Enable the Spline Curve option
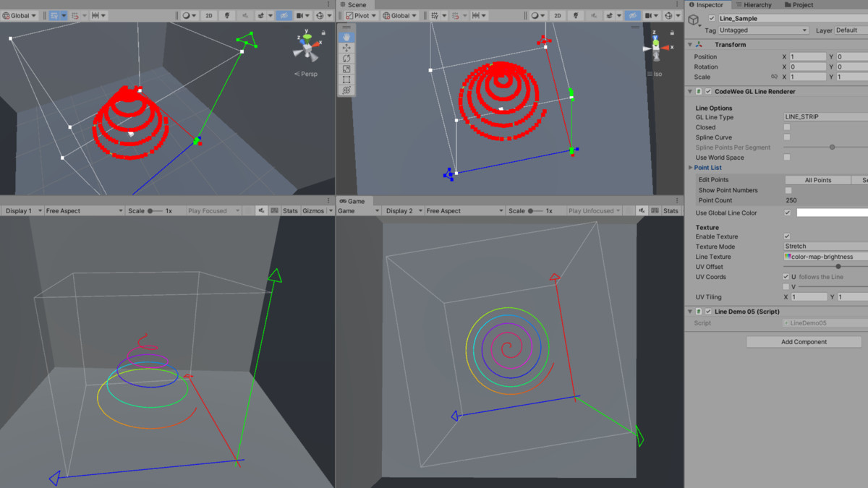 [x=787, y=137]
